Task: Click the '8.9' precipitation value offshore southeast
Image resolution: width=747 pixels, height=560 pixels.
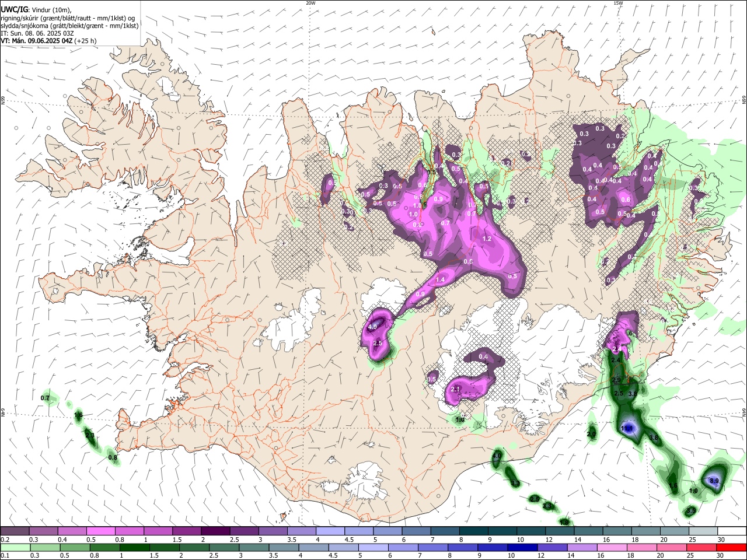Action: 714,481
